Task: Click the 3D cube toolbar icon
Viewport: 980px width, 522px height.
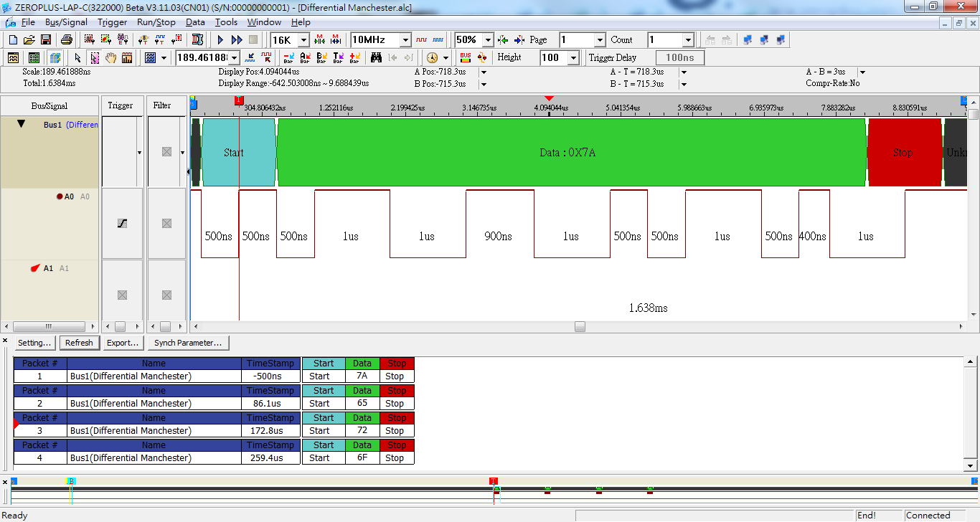Action: tap(55, 57)
